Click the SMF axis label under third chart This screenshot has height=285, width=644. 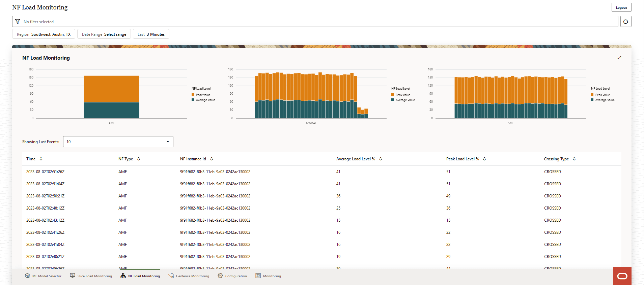tap(511, 123)
